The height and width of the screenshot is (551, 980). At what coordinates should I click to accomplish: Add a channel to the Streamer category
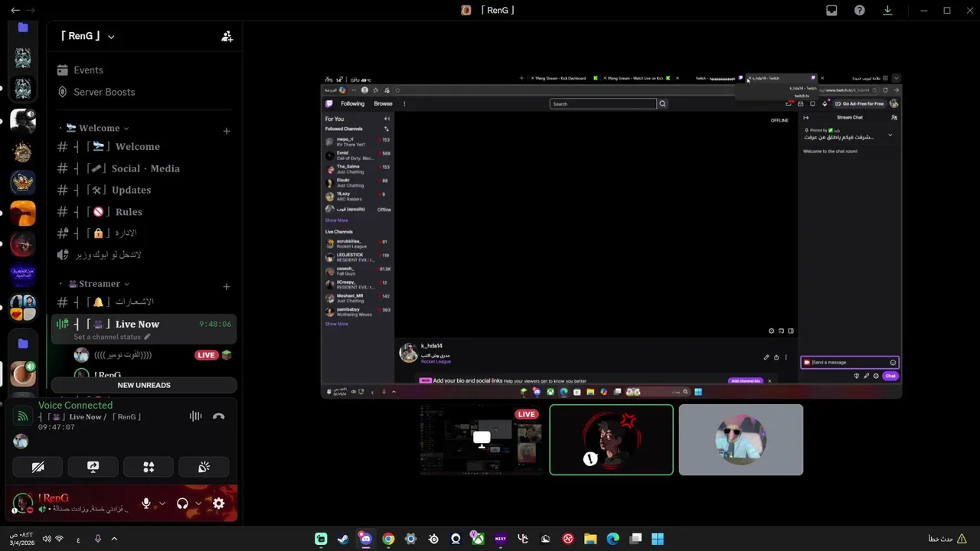click(226, 287)
